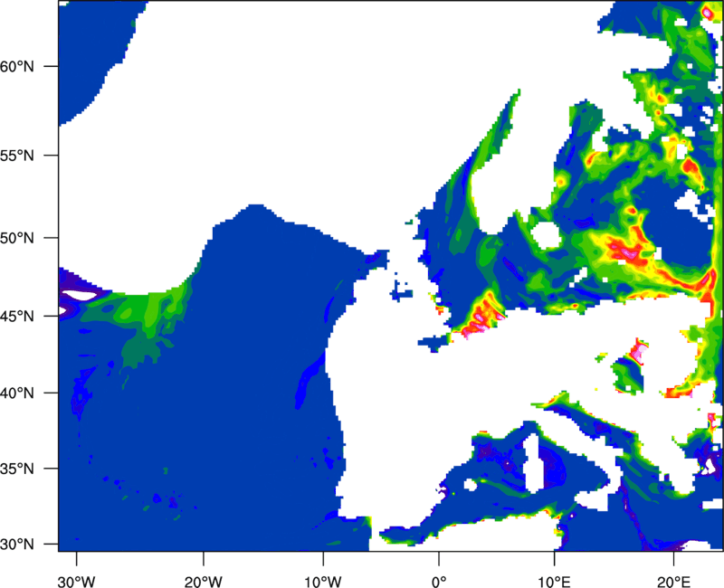Click the 20°W longitude label
Image resolution: width=724 pixels, height=588 pixels.
coord(203,582)
